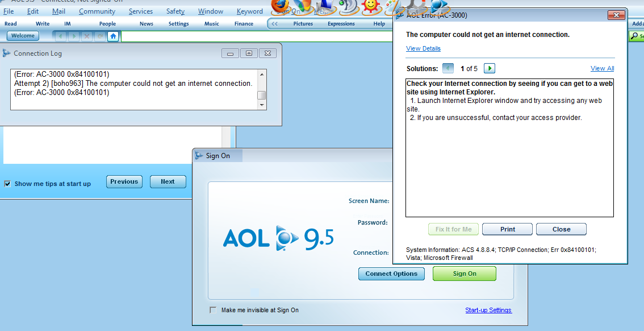
Task: Click the green Sign On button
Action: pyautogui.click(x=465, y=274)
